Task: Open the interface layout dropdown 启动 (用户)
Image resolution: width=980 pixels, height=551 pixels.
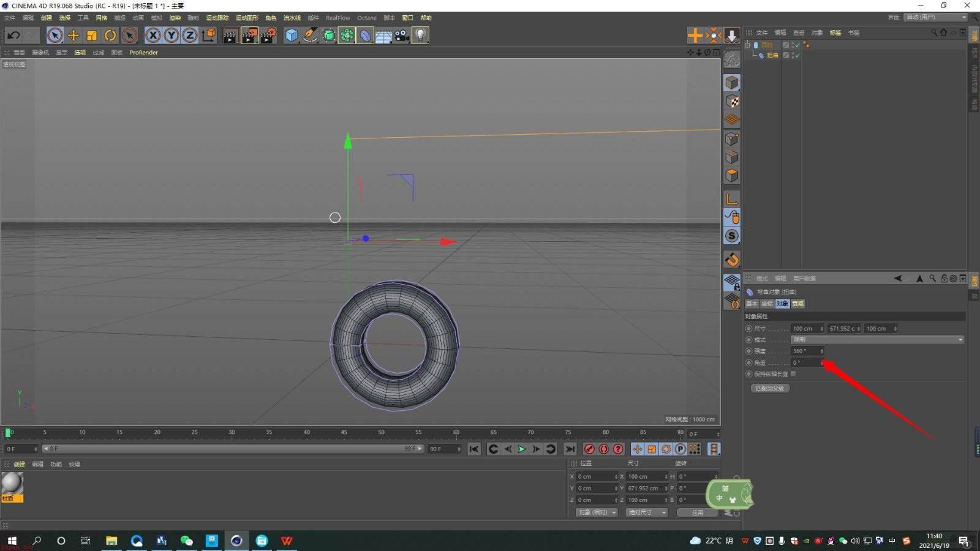Action: (935, 17)
